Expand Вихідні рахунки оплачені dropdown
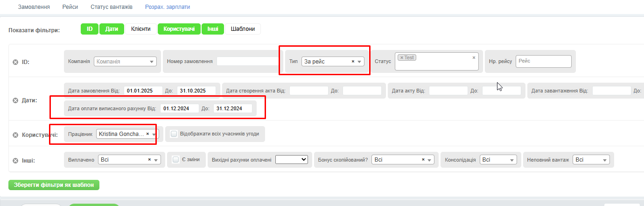Image resolution: width=644 pixels, height=206 pixels. [x=292, y=160]
